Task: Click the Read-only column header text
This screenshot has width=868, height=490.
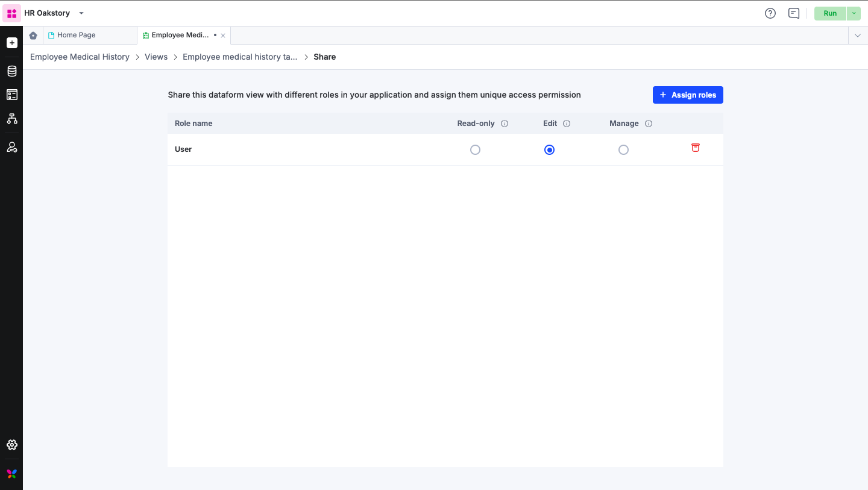Action: 476,123
